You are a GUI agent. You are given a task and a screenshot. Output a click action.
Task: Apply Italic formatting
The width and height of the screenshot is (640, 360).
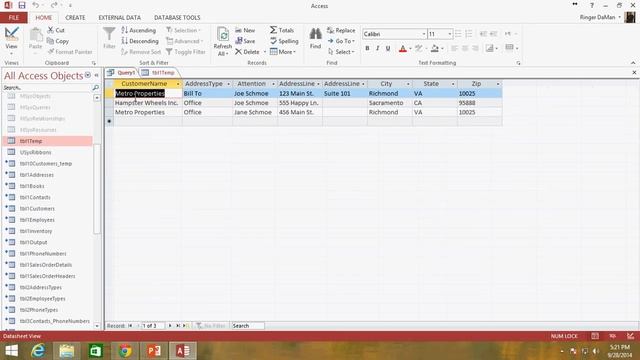click(378, 49)
